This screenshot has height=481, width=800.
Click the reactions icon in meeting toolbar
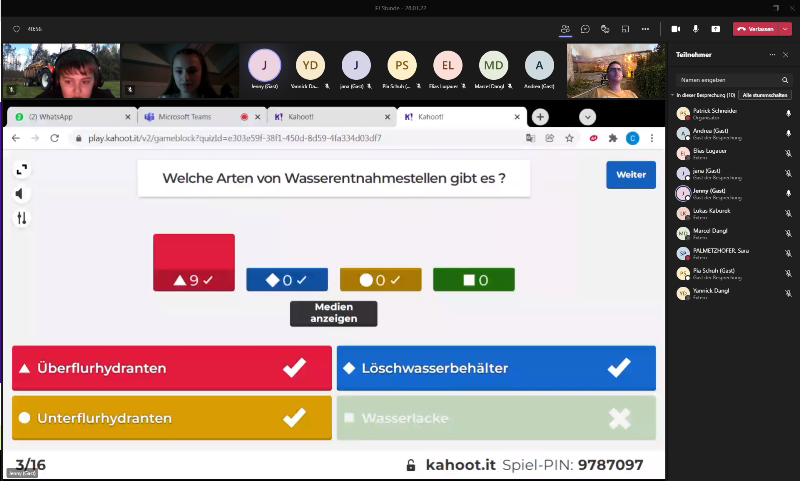pos(605,29)
